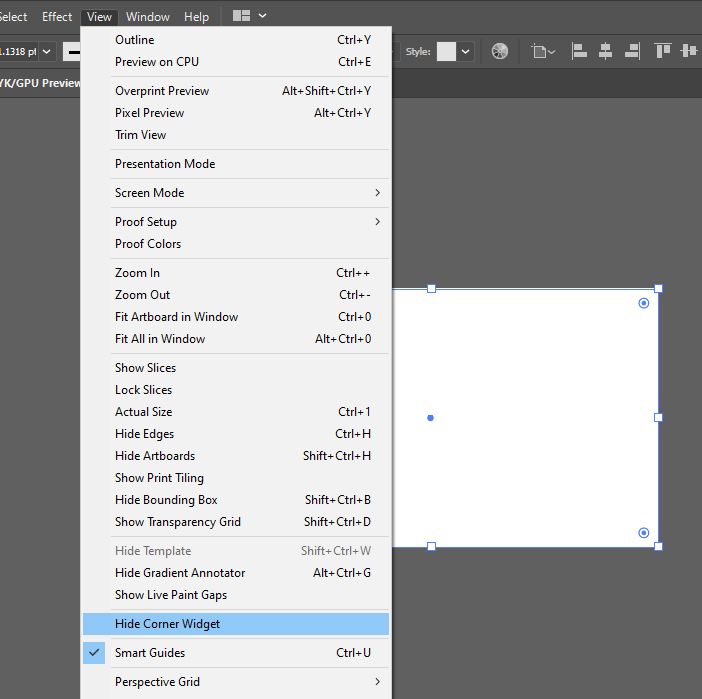Open the Align To selection icon
The height and width of the screenshot is (699, 702).
pos(543,51)
